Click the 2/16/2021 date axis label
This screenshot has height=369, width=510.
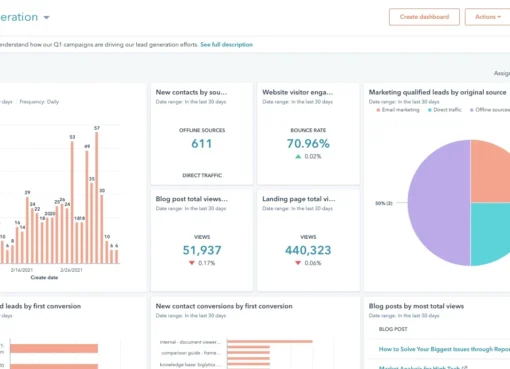[x=22, y=270]
